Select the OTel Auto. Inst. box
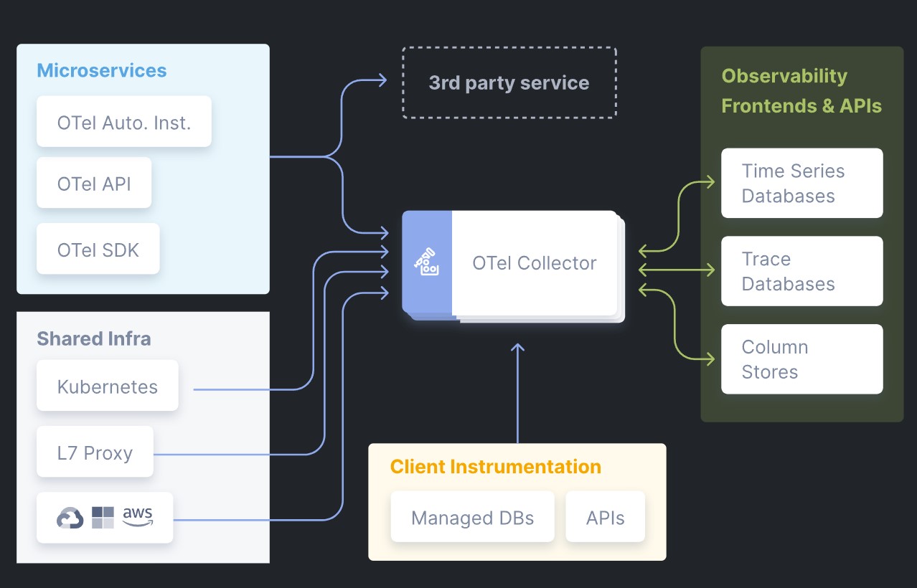Screen dimensions: 917x588 (x=124, y=122)
